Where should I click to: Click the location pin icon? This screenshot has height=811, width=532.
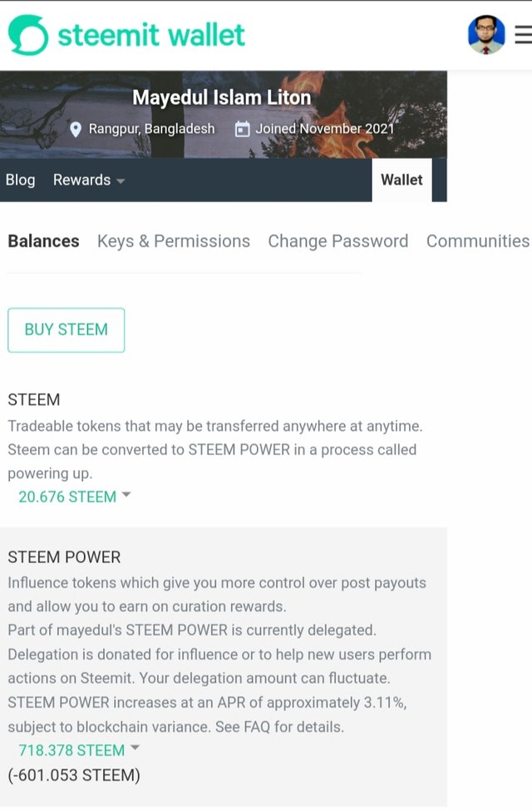point(76,129)
